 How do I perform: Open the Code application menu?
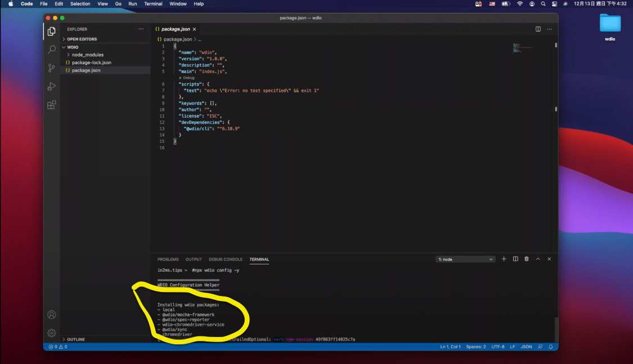(26, 3)
